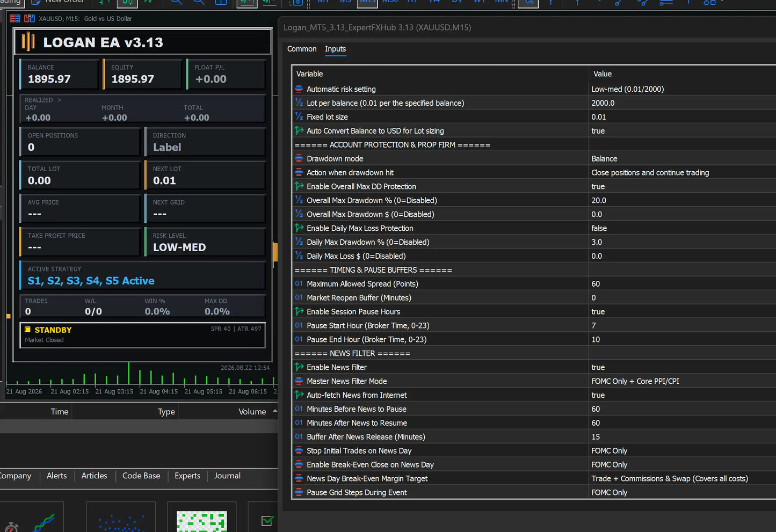The height and width of the screenshot is (532, 776).
Task: Click the 01 icon beside Pause Start Hour
Action: [299, 325]
